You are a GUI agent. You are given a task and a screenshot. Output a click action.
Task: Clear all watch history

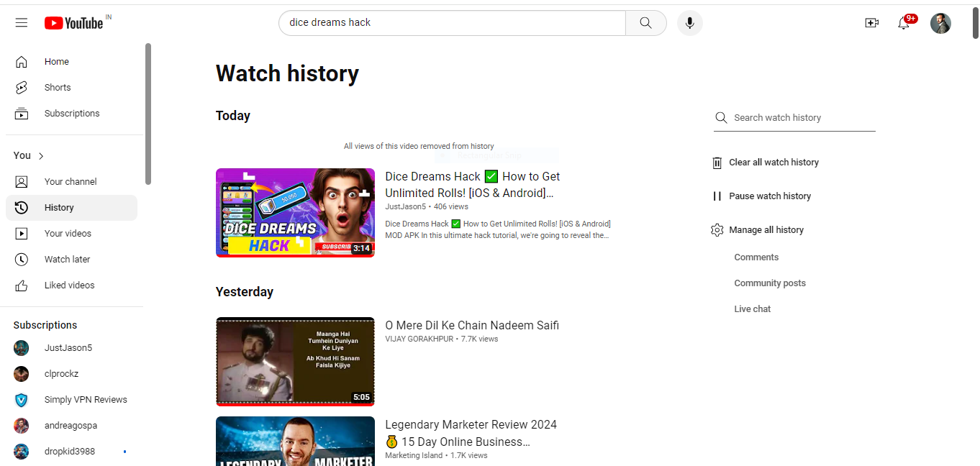[x=765, y=163]
